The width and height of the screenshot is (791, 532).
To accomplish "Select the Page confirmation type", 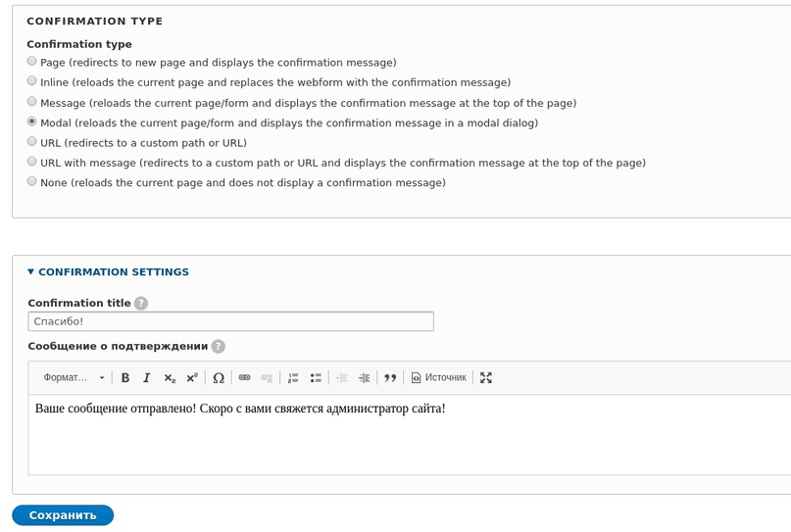I will [32, 62].
